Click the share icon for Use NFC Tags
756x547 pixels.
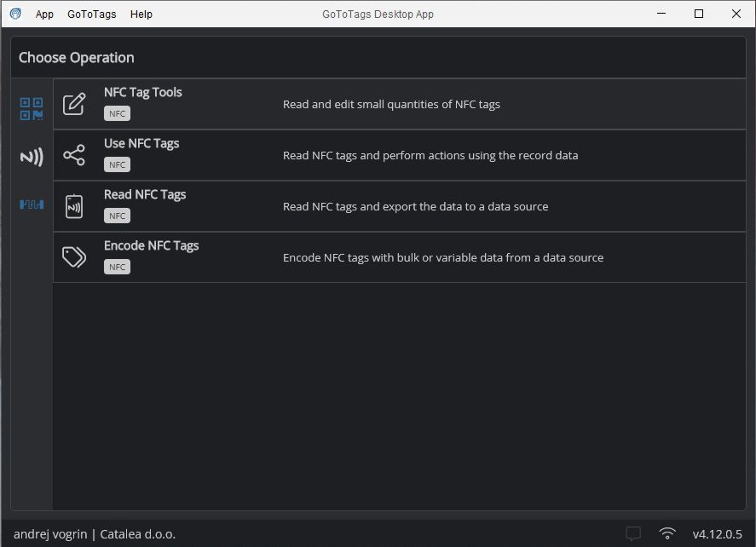tap(74, 155)
